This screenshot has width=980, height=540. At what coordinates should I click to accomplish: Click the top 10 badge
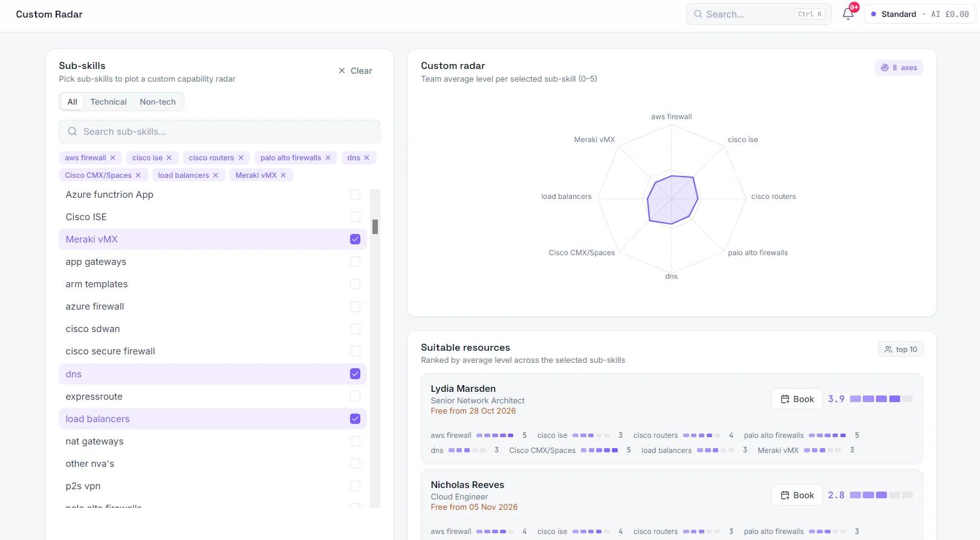tap(900, 350)
